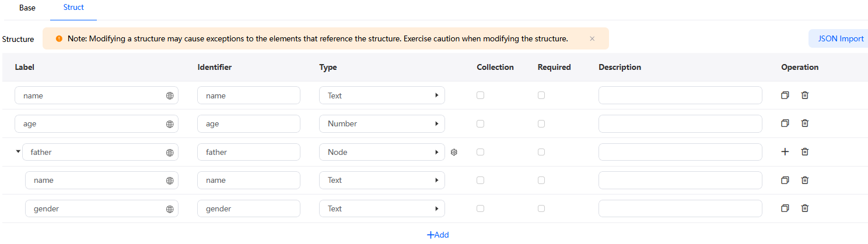Open Type dropdown showing Number
This screenshot has height=244, width=868.
coord(382,123)
